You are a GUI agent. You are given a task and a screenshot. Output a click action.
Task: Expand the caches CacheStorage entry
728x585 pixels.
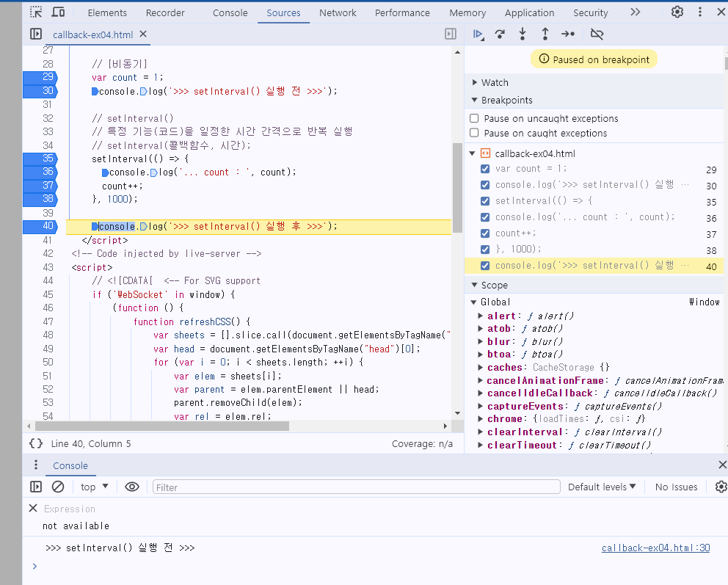tap(481, 367)
